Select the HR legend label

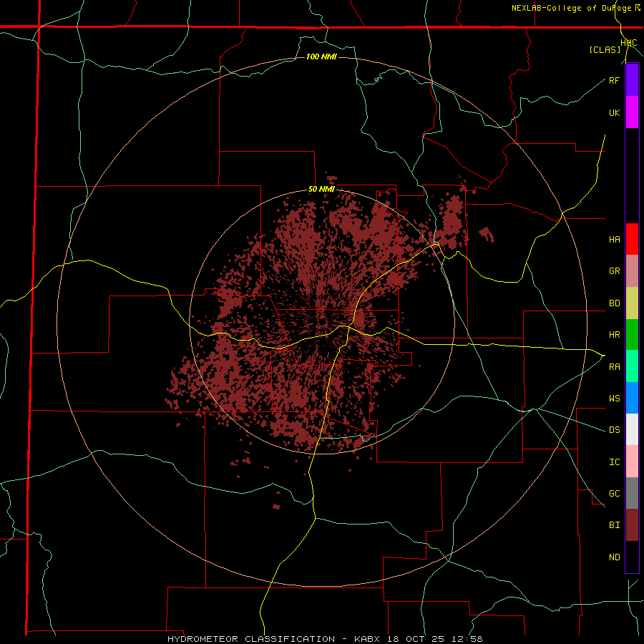coord(614,335)
